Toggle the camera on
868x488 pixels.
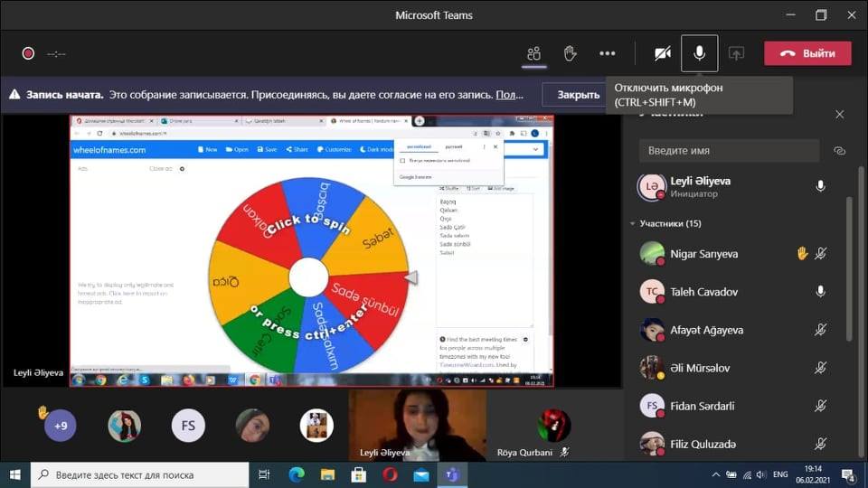(663, 53)
